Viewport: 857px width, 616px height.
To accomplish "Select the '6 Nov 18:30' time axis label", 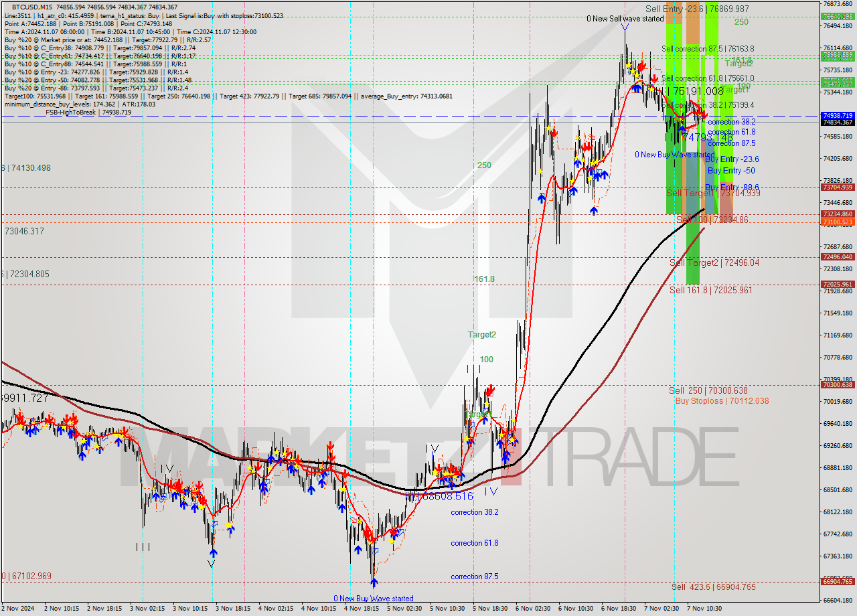I will click(x=619, y=609).
